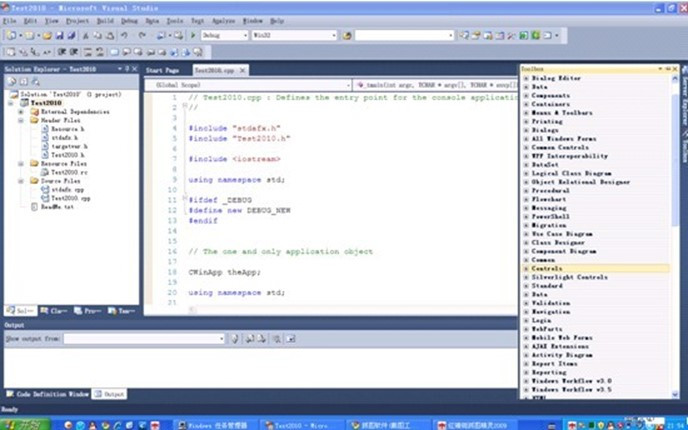This screenshot has width=688, height=430.
Task: Collapse the Header Files folder
Action: point(21,120)
